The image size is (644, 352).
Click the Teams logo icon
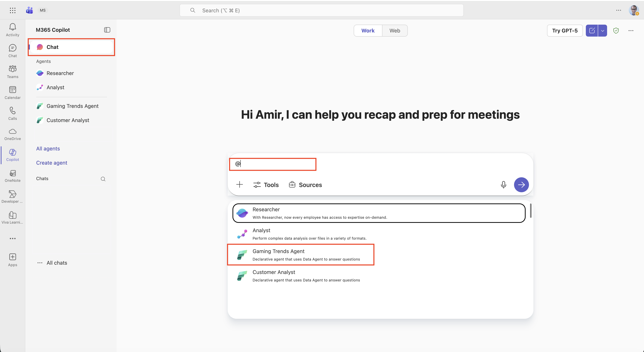click(29, 10)
